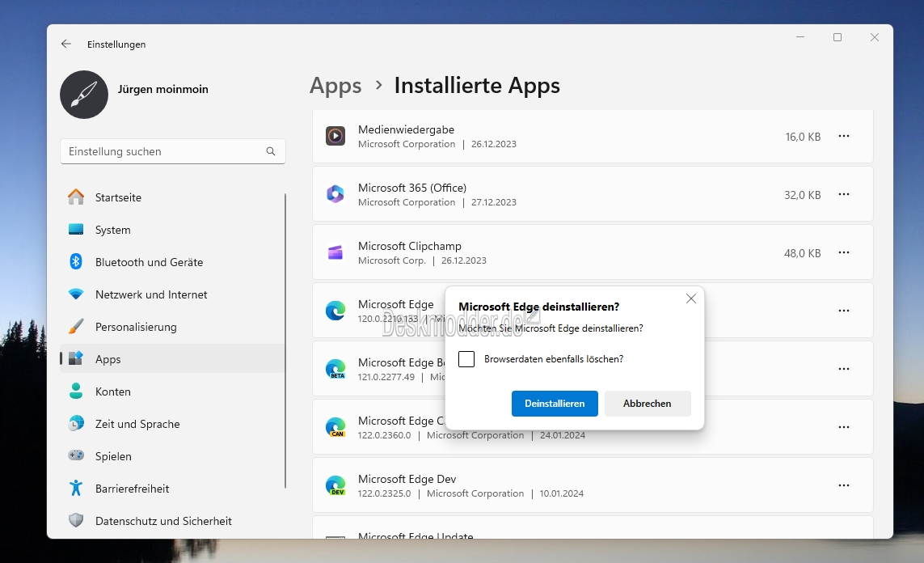Click the Apps breadcrumb link
924x563 pixels.
tap(335, 86)
